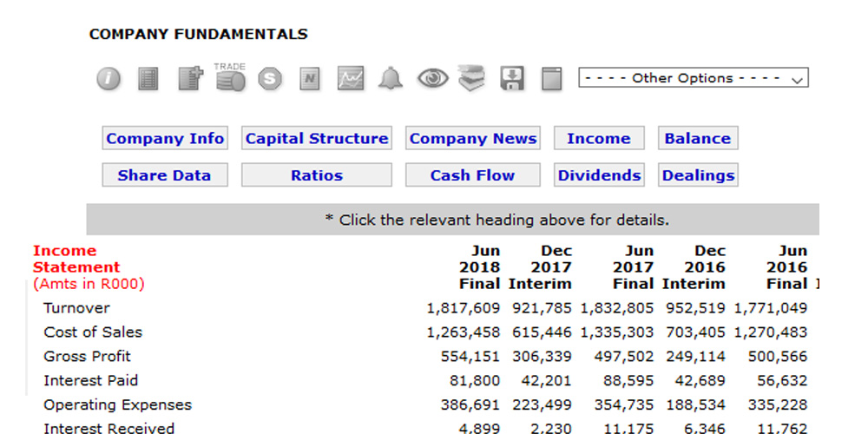Go to the Company News section
This screenshot has width=868, height=434.
coord(473,139)
